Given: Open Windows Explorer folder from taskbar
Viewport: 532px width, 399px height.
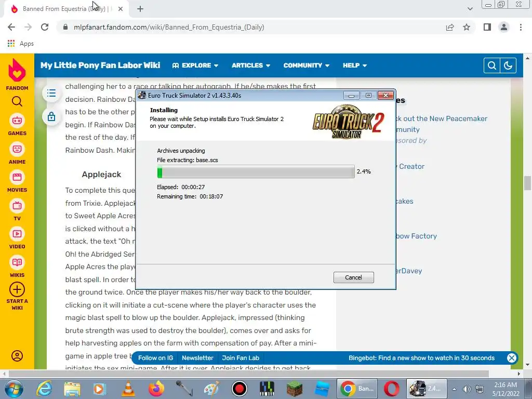Looking at the screenshot, I should click(x=72, y=389).
